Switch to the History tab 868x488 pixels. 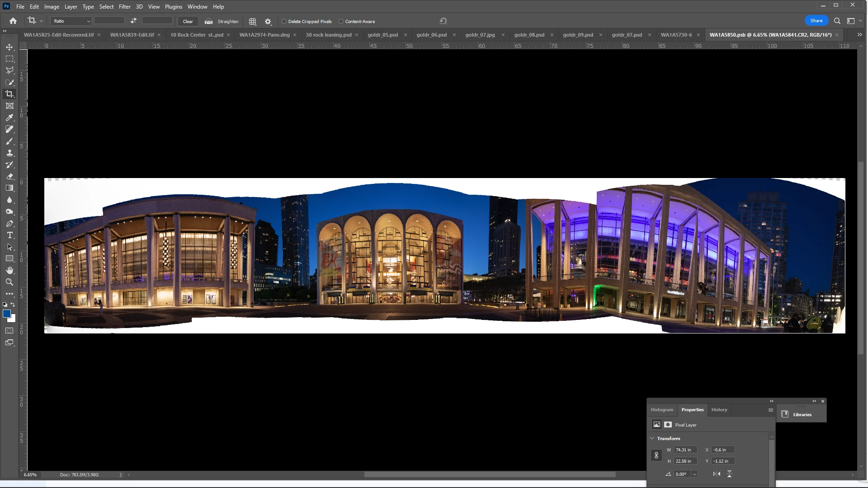click(719, 410)
